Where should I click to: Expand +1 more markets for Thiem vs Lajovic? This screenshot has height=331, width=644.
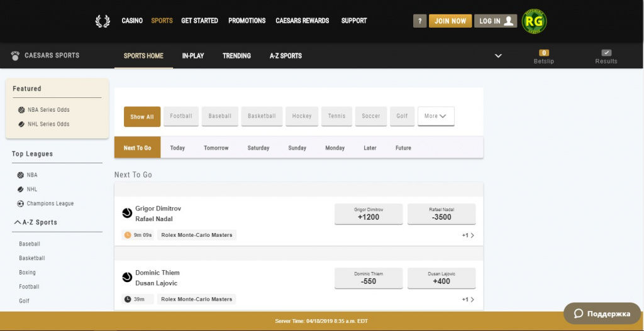click(x=468, y=300)
